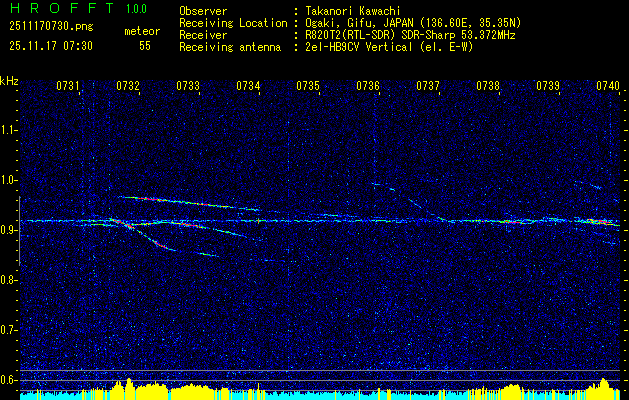Click the 0736 time marker

368,86
